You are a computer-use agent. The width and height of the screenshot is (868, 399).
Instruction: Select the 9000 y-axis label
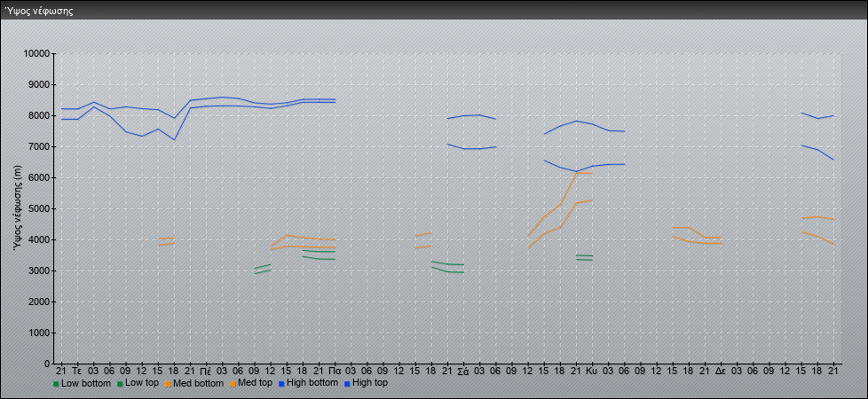coord(39,84)
